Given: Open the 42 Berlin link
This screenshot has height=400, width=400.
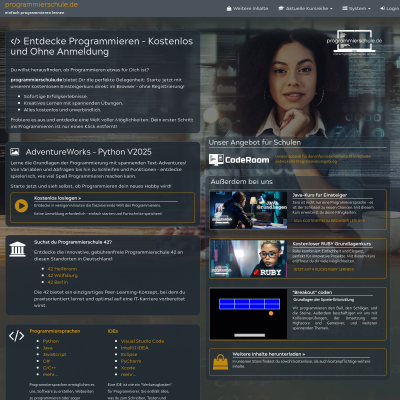Looking at the screenshot, I should click(x=58, y=282).
